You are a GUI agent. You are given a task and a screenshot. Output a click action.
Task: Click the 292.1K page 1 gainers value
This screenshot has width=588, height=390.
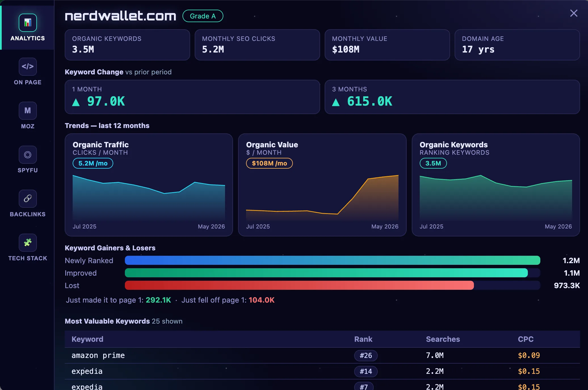pos(158,300)
